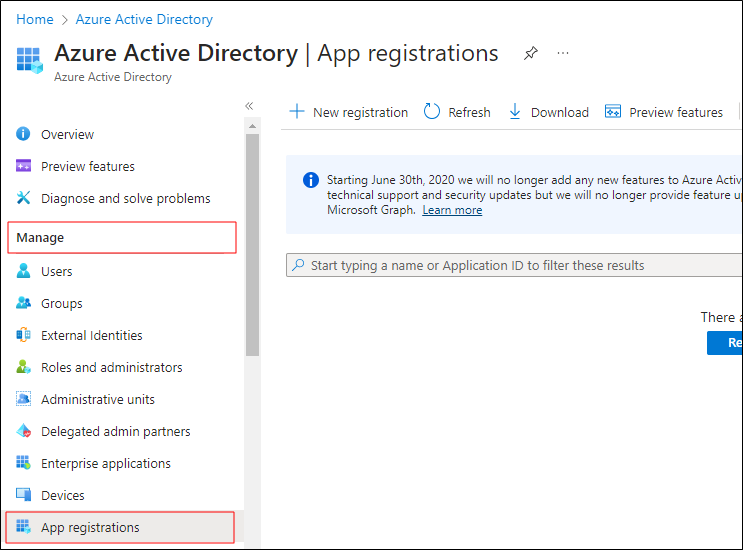Click the Users person icon
The image size is (743, 550).
click(23, 271)
